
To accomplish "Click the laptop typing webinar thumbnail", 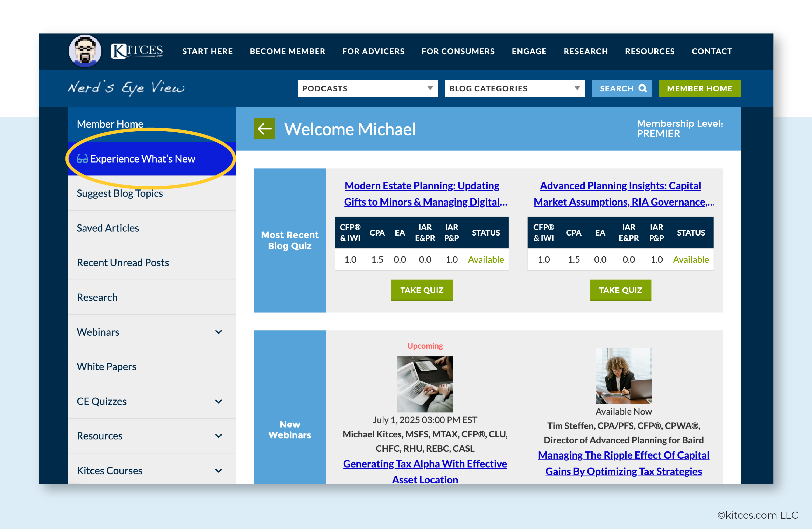I will click(x=425, y=384).
